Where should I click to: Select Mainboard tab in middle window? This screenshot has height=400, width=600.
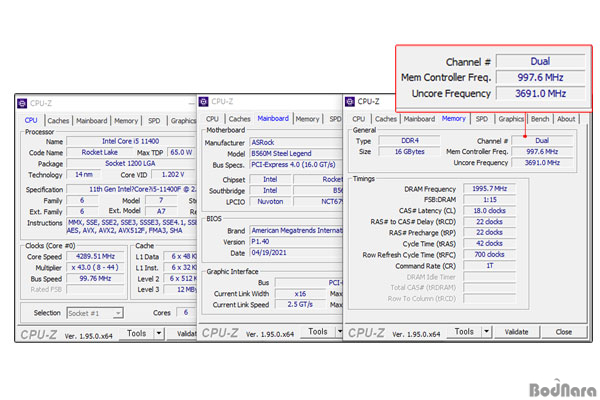pyautogui.click(x=273, y=118)
